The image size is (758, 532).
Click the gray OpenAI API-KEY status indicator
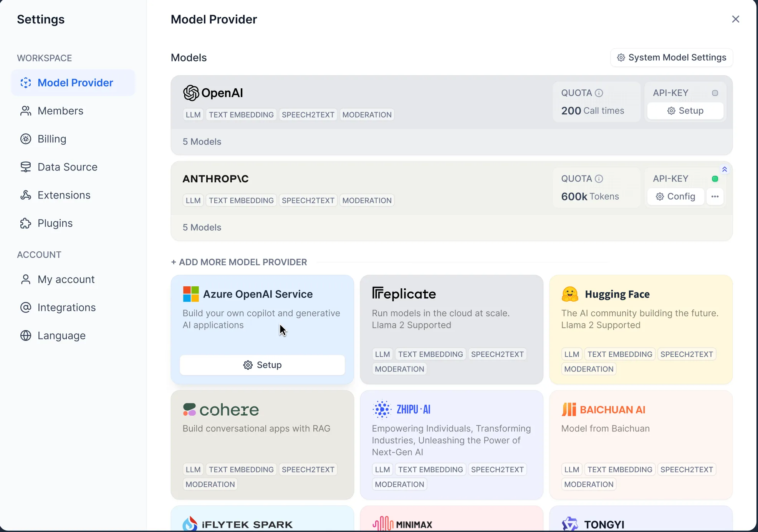[x=715, y=93]
